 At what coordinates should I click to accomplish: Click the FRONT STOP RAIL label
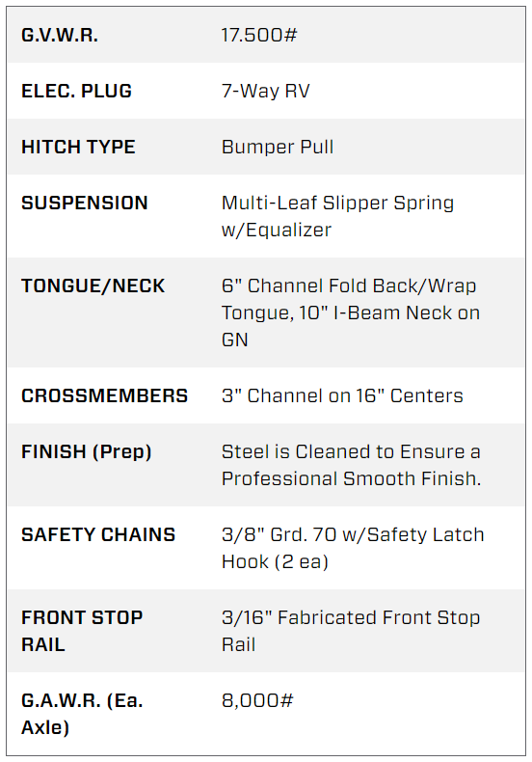(82, 631)
